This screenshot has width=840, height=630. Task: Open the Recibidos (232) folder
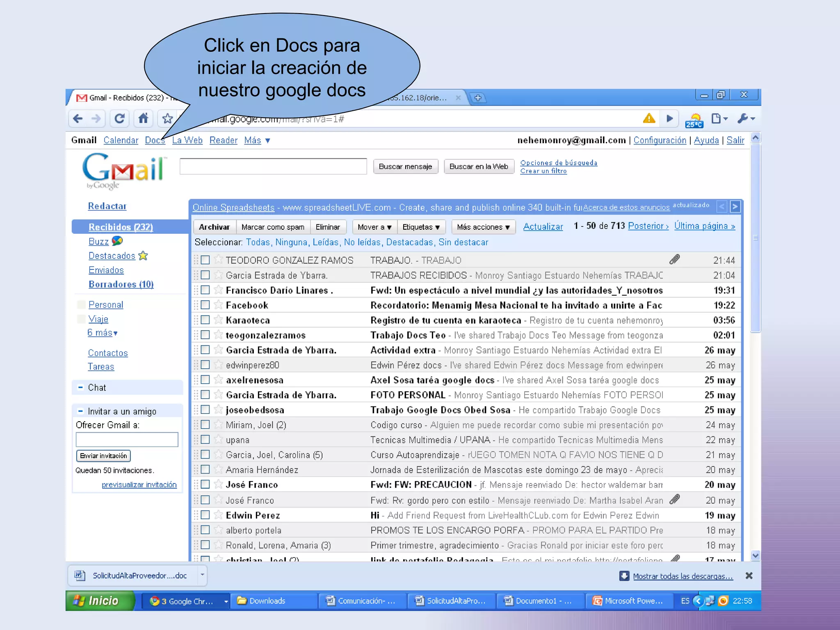point(121,227)
